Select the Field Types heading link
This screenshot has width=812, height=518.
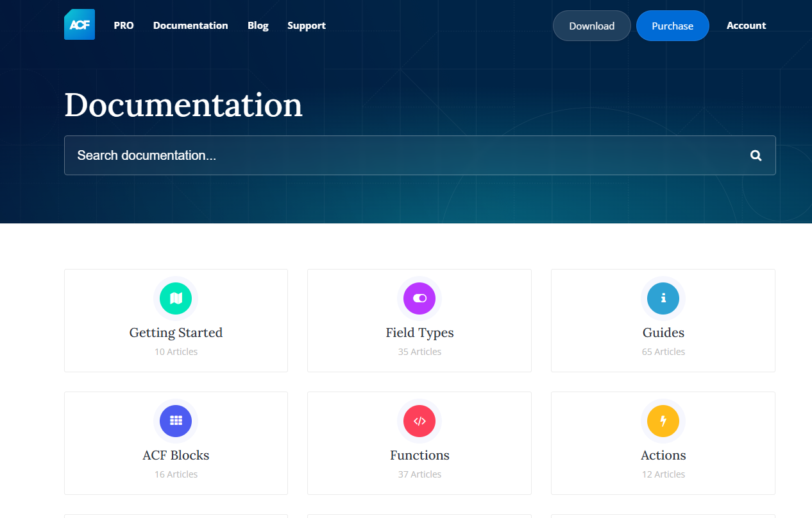point(419,332)
